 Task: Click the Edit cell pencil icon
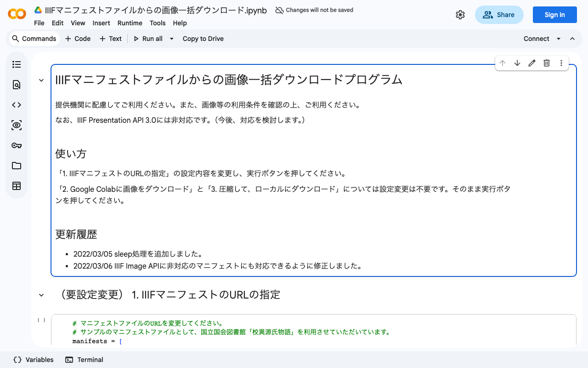532,63
